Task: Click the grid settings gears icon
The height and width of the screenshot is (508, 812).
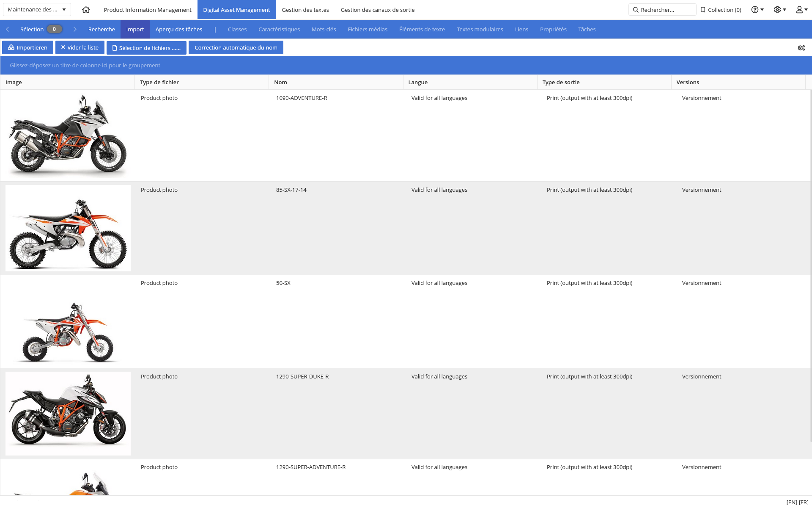Action: click(801, 48)
